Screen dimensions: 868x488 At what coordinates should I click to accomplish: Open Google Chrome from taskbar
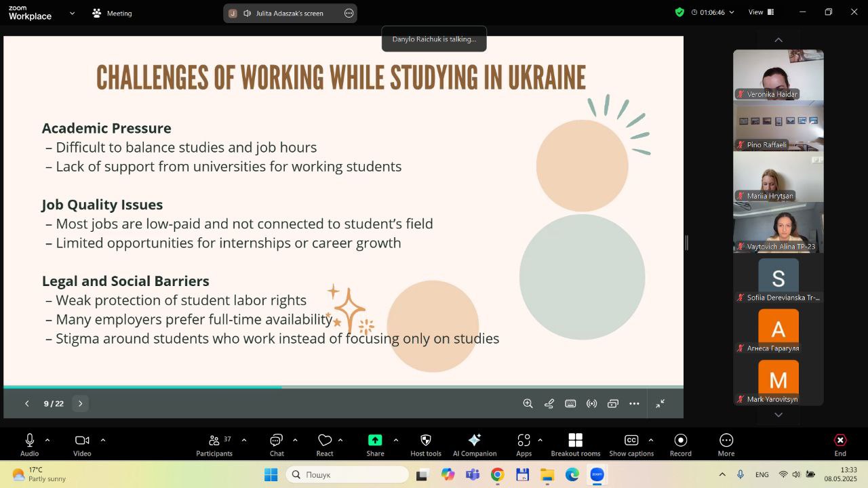pyautogui.click(x=498, y=474)
